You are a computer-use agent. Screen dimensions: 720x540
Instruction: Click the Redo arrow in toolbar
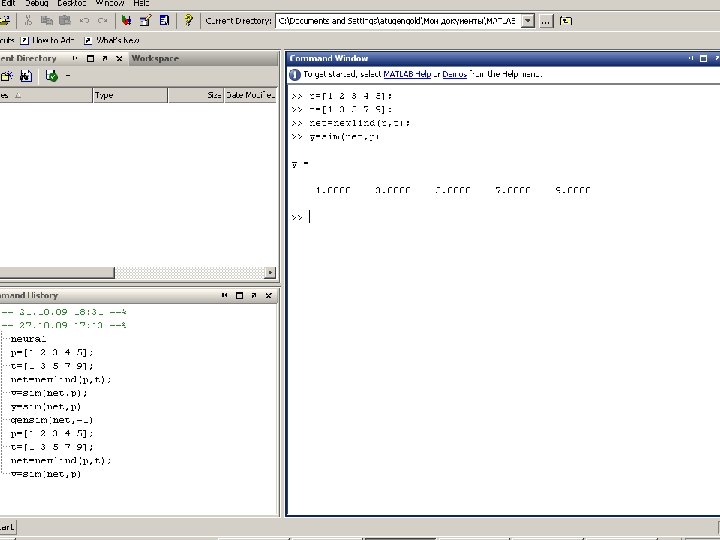coord(102,21)
